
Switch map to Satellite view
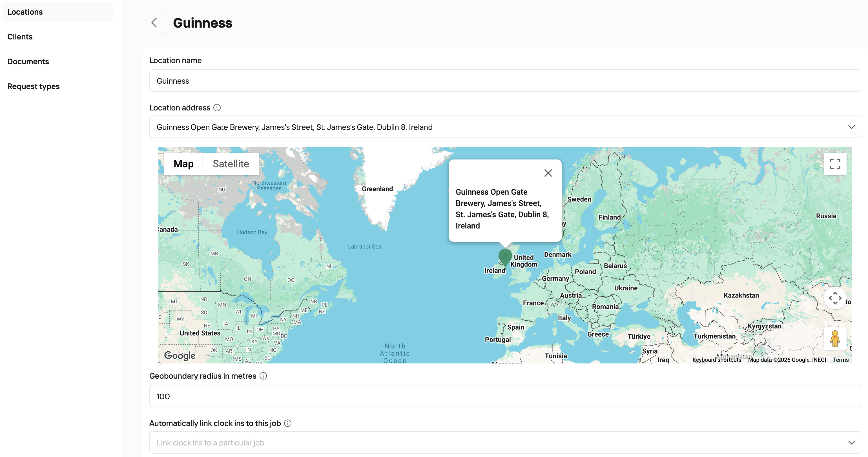(231, 164)
